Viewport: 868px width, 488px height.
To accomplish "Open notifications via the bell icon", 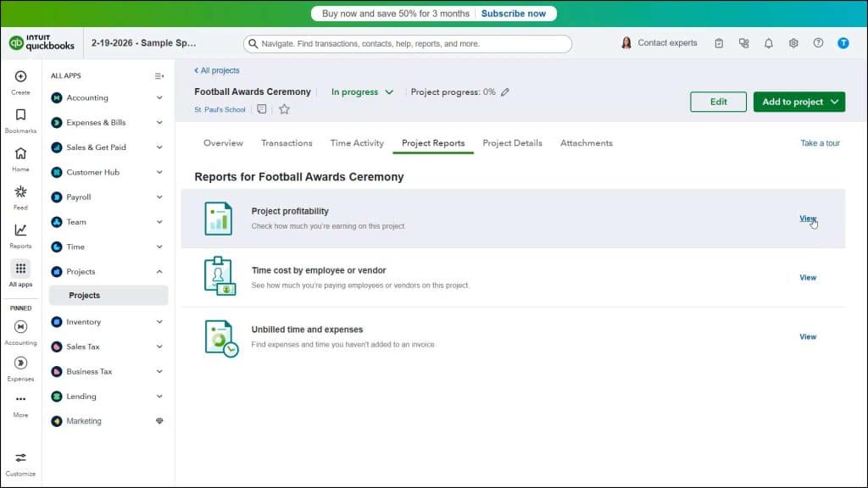I will [769, 42].
